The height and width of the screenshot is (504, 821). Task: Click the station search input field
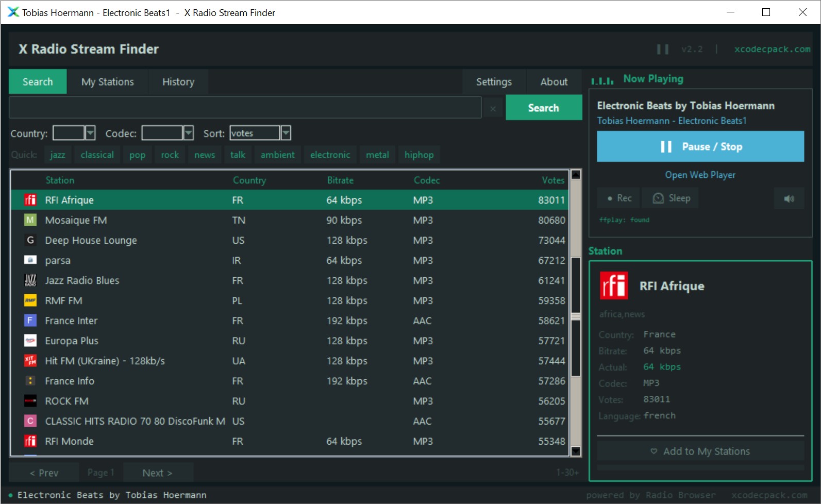point(245,108)
